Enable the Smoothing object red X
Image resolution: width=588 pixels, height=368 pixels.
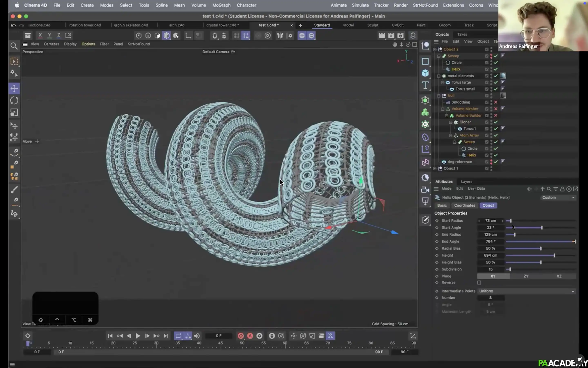click(496, 102)
